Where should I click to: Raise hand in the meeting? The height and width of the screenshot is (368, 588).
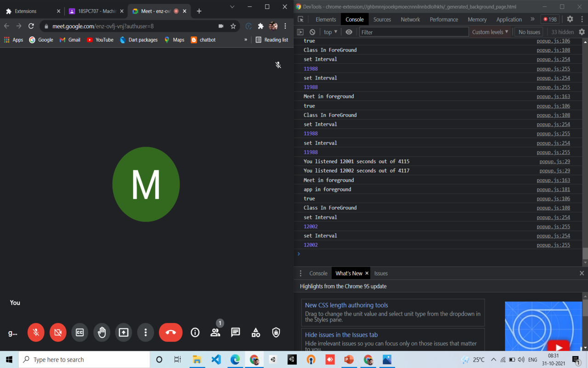point(102,332)
